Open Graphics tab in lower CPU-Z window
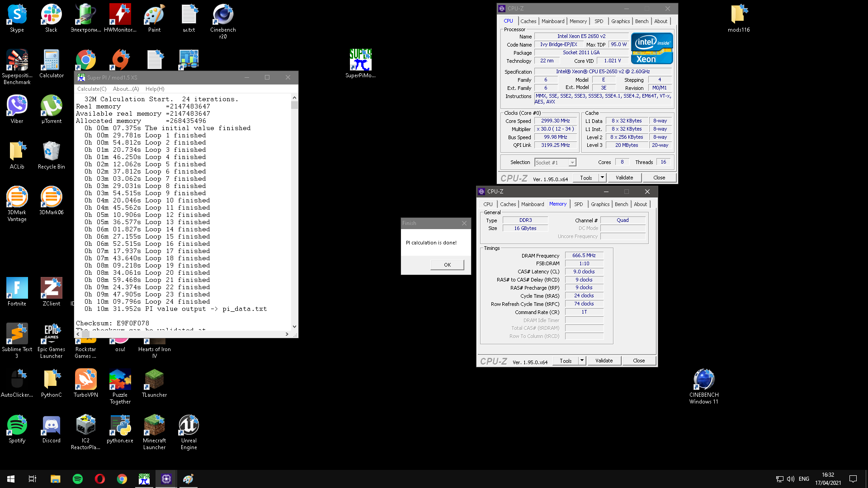The width and height of the screenshot is (868, 488). tap(600, 204)
